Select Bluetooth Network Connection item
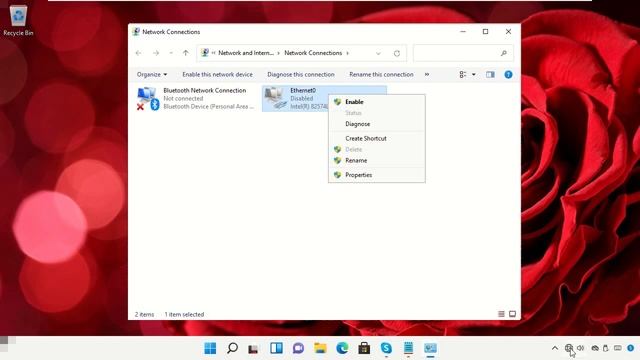 [196, 98]
